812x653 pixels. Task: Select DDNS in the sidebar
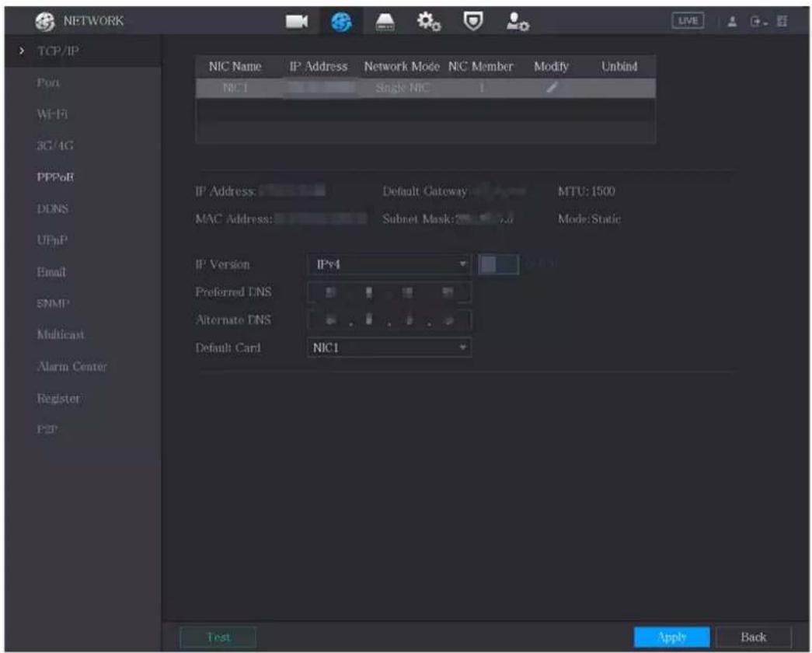tap(53, 209)
